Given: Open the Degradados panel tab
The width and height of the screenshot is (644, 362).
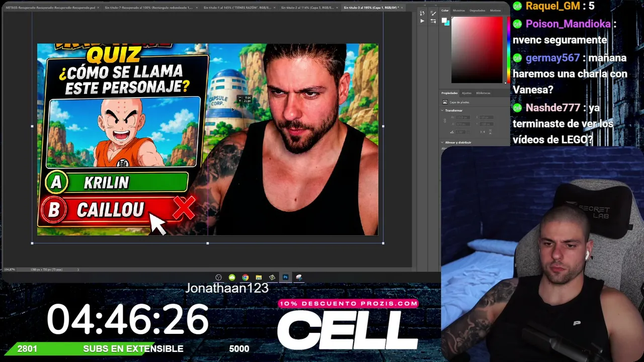Looking at the screenshot, I should (x=477, y=10).
